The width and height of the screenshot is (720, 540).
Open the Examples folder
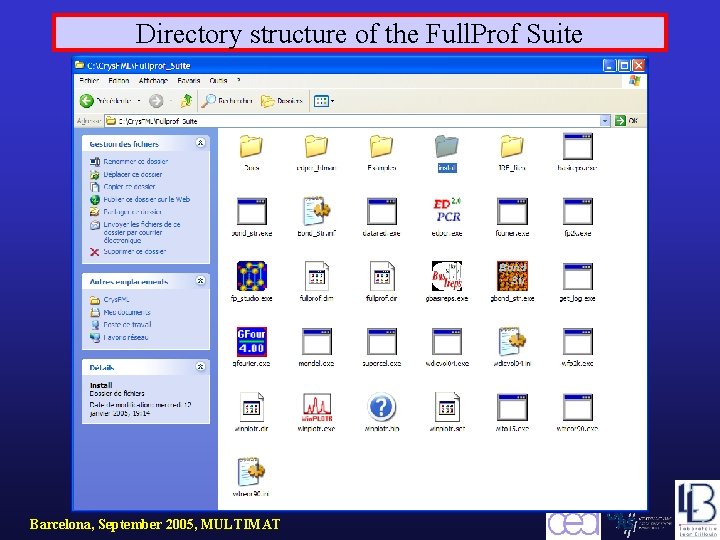382,147
